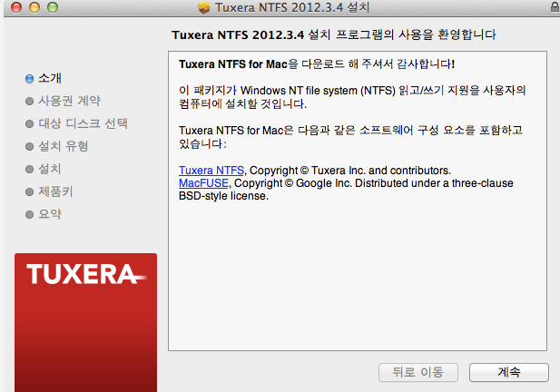Click the 계속 (Continue) button
Viewport: 560px width, 392px height.
pos(508,372)
